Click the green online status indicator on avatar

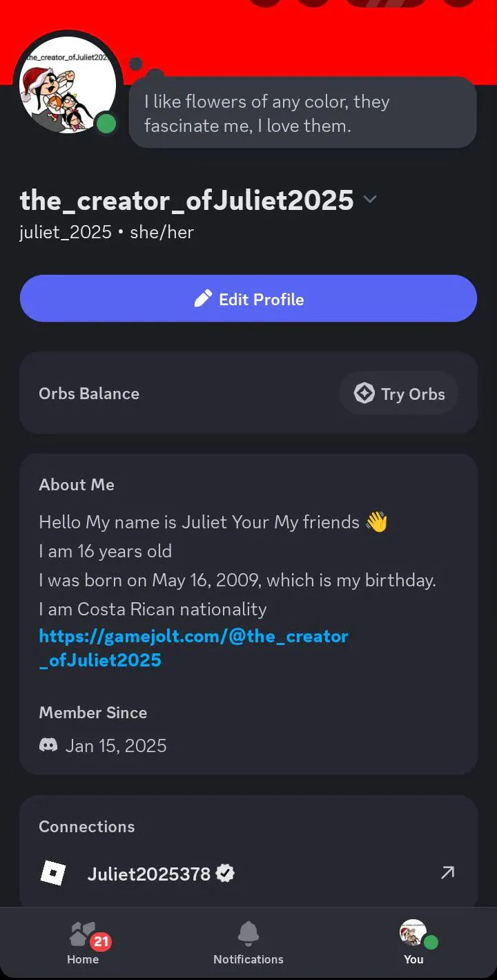[106, 124]
